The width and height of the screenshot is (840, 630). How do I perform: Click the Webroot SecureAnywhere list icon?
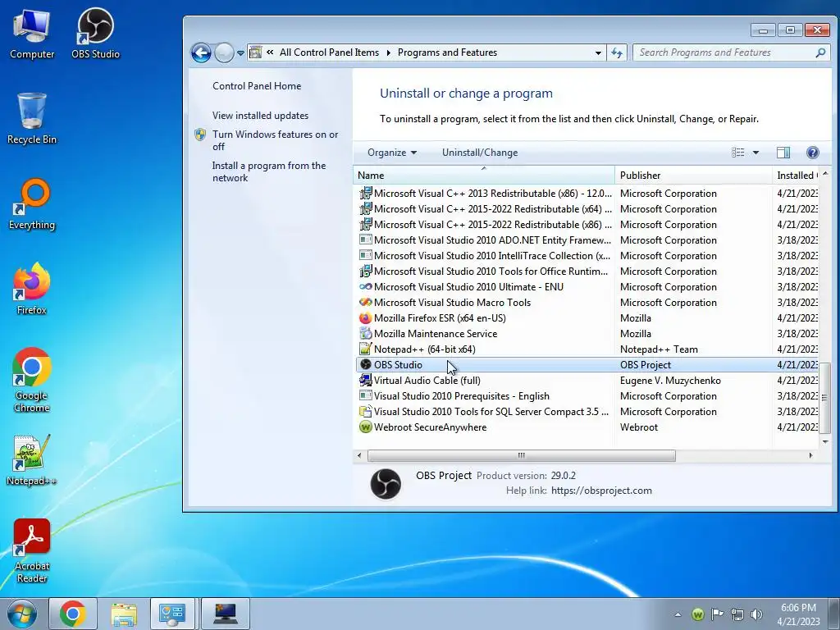coord(365,427)
